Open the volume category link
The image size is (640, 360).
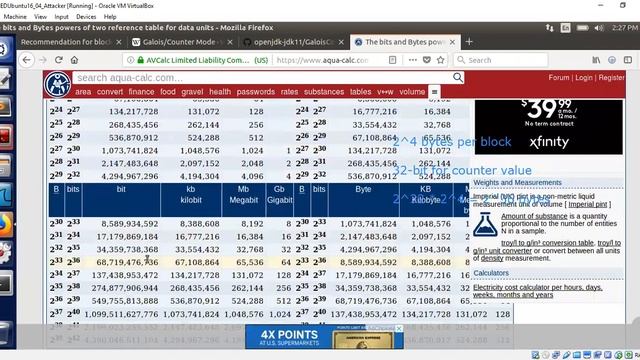tap(412, 92)
